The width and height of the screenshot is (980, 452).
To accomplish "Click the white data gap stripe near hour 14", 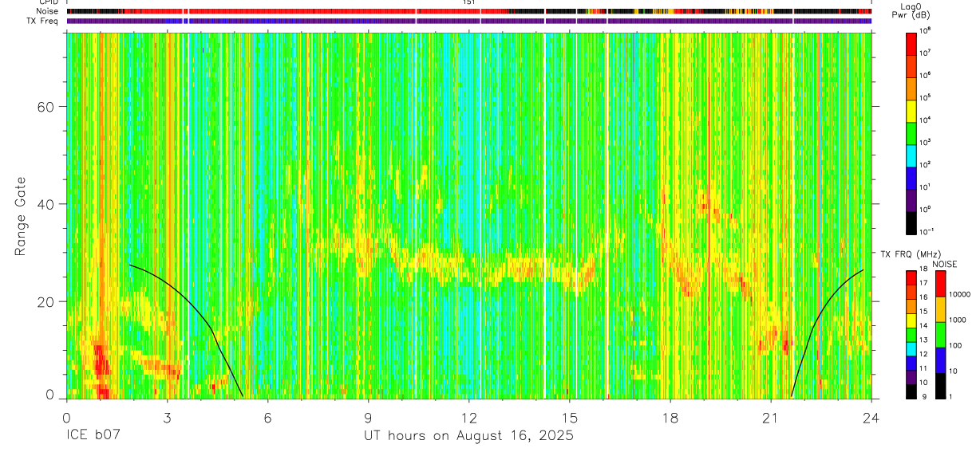I will [x=545, y=215].
